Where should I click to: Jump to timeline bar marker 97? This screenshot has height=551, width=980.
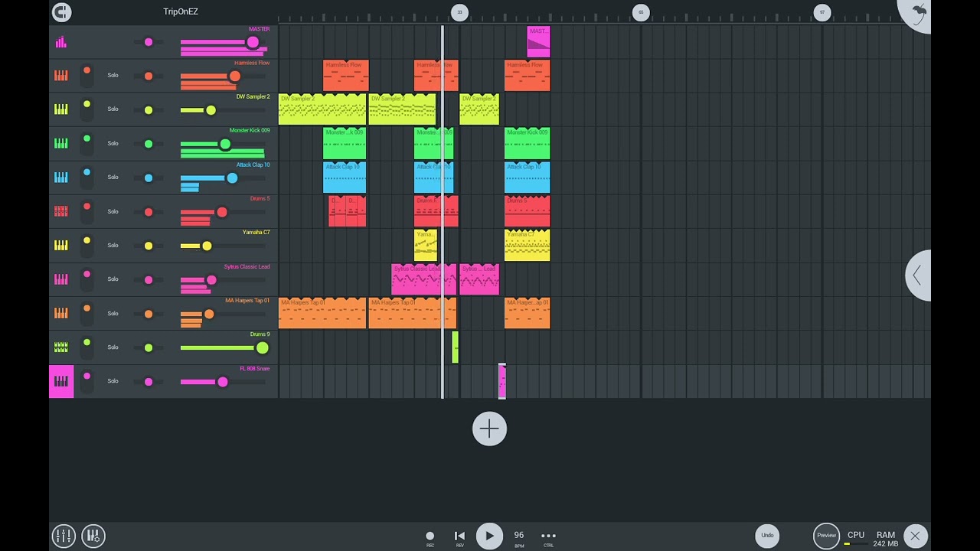(x=822, y=11)
